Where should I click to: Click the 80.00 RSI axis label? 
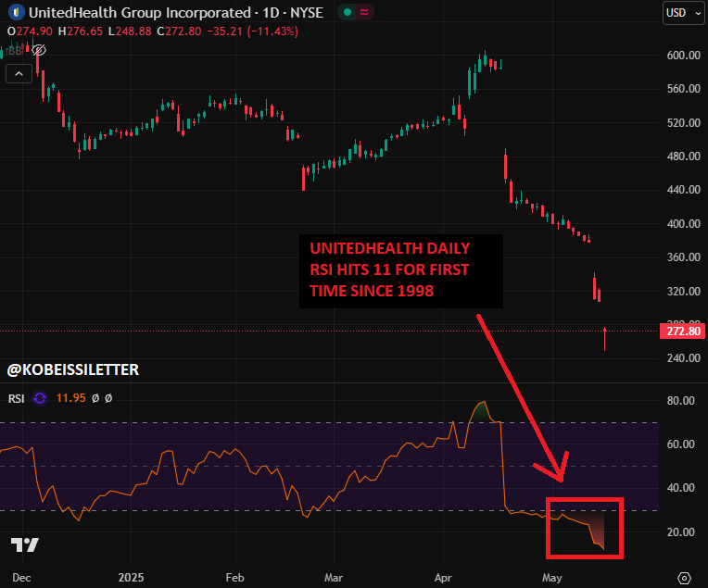point(681,401)
